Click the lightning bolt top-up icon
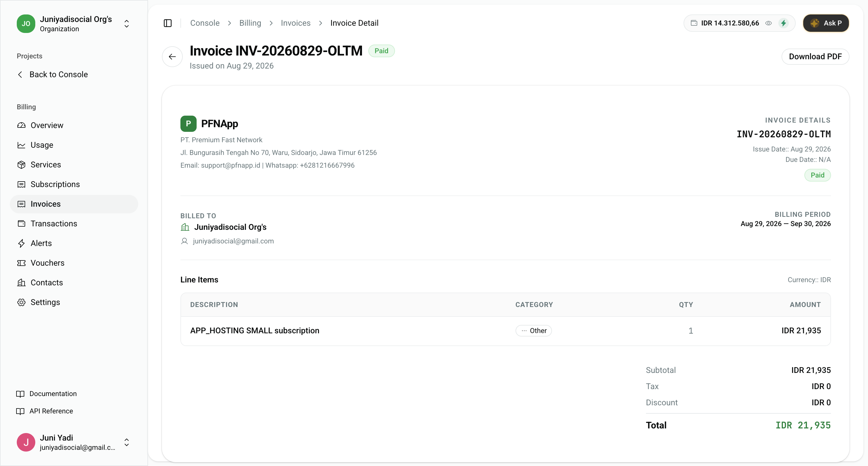The image size is (868, 466). tap(783, 23)
